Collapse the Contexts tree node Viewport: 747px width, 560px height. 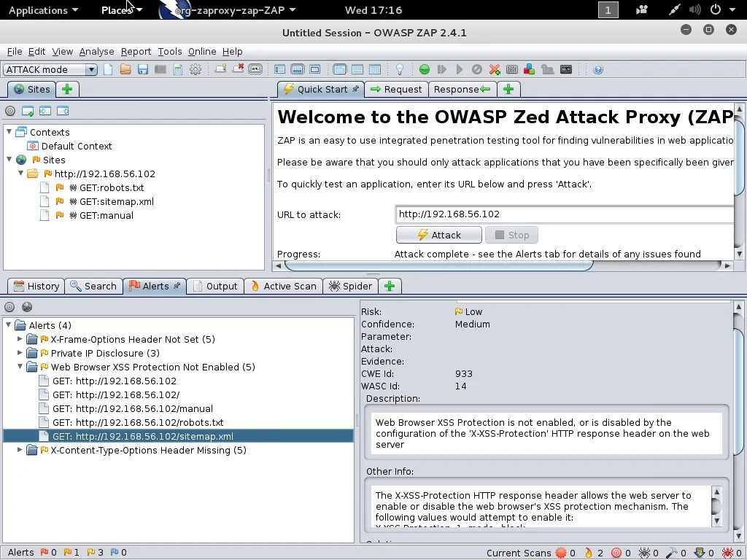(x=9, y=131)
